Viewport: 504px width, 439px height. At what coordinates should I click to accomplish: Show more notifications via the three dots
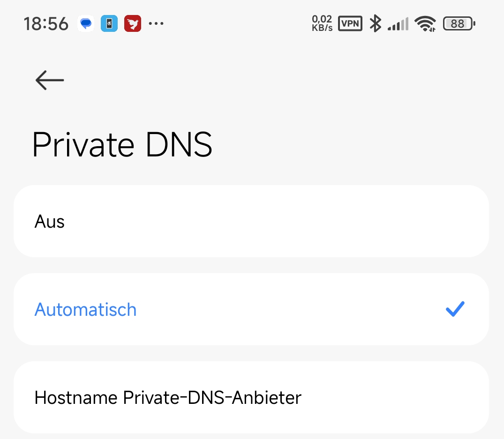click(x=156, y=23)
